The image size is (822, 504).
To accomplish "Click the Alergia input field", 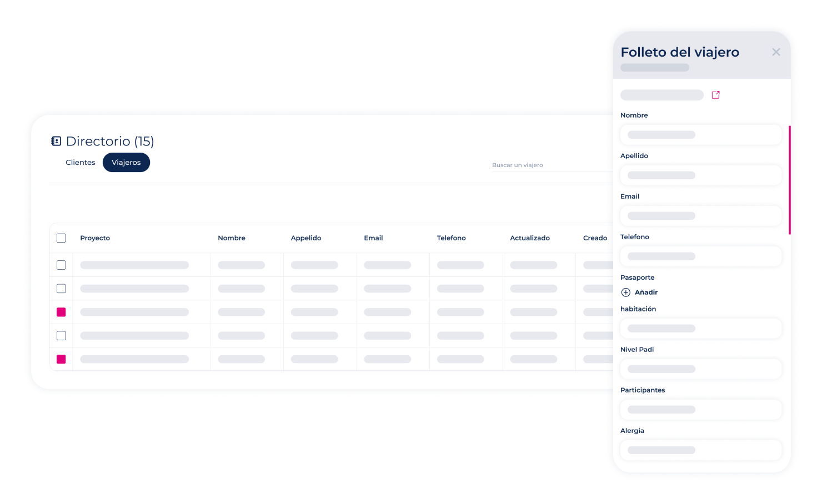I will click(701, 450).
